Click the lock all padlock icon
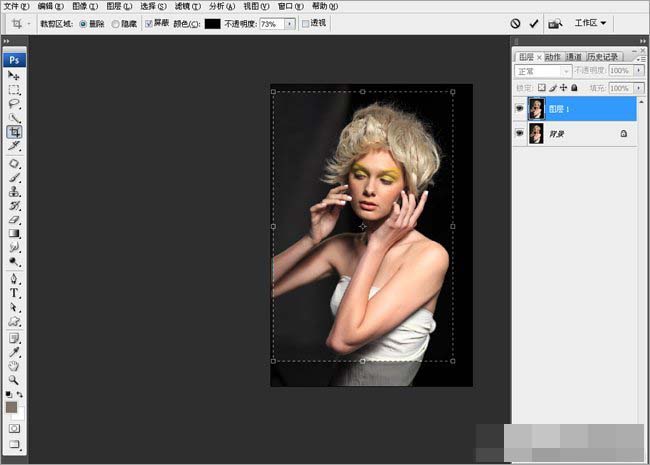 click(574, 87)
